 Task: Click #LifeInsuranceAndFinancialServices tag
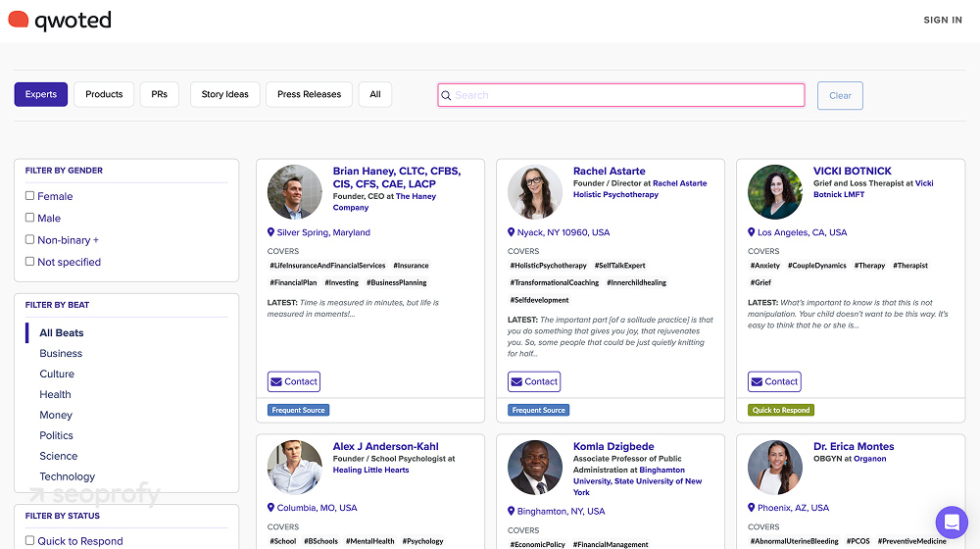pos(327,266)
